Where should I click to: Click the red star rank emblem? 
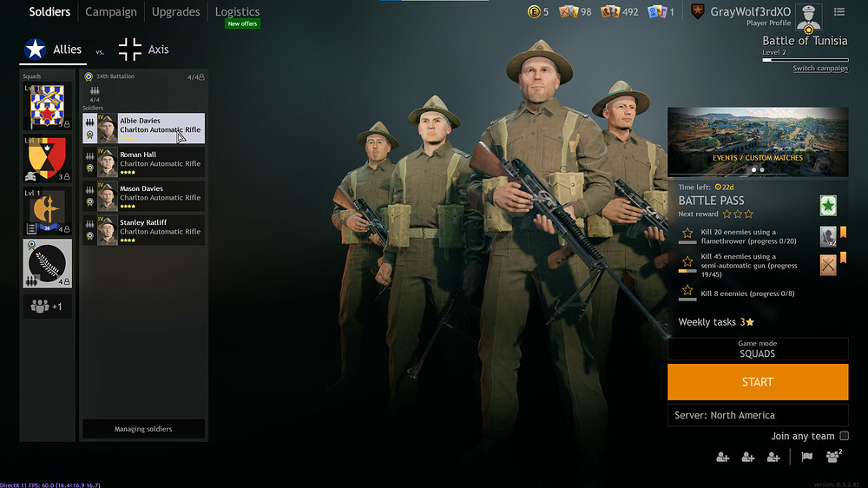[698, 11]
